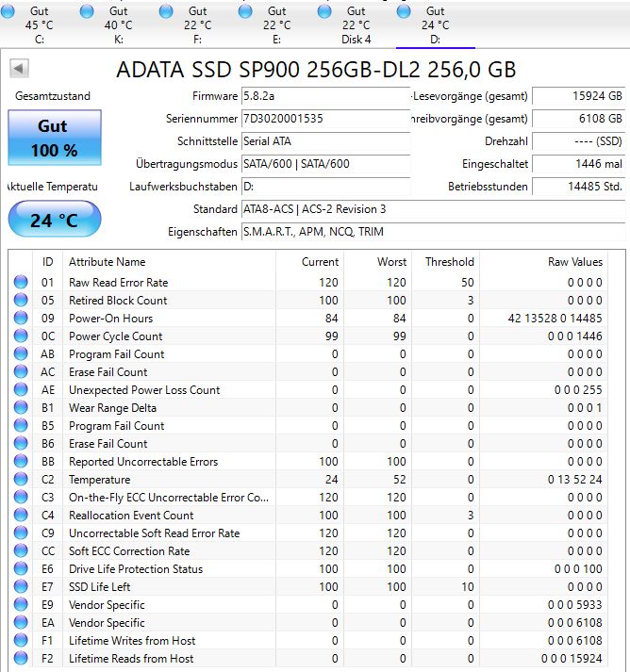
Task: Click status orb for Unexpected Power Loss Count
Action: pos(21,389)
